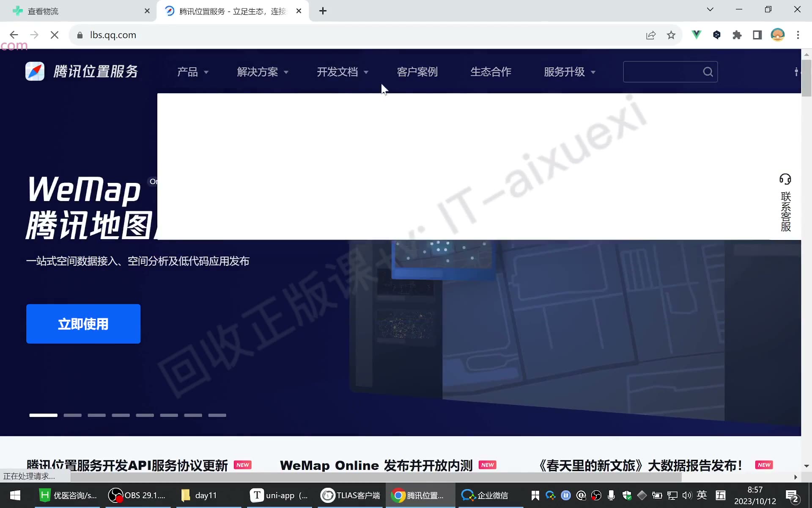This screenshot has width=812, height=508.
Task: Click the horizontal scrollbar right arrow
Action: 796,477
